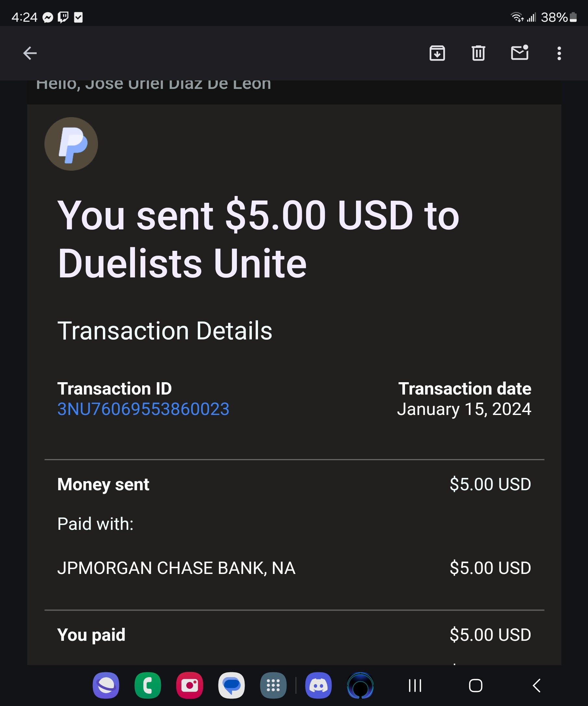
Task: Tap the Messenger notification icon
Action: click(48, 17)
